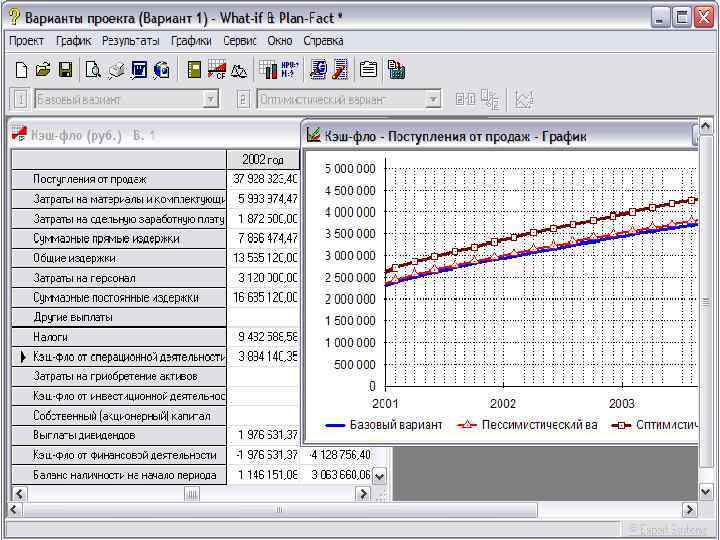This screenshot has height=540, width=720.
Task: Click the variant number 1 box
Action: 20,99
